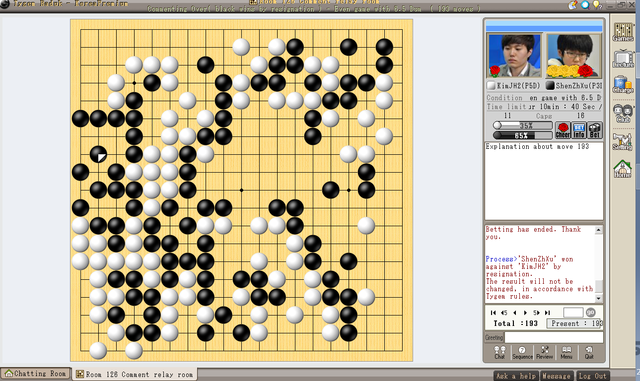
Task: Open the Games sidebar icon
Action: coord(623,32)
